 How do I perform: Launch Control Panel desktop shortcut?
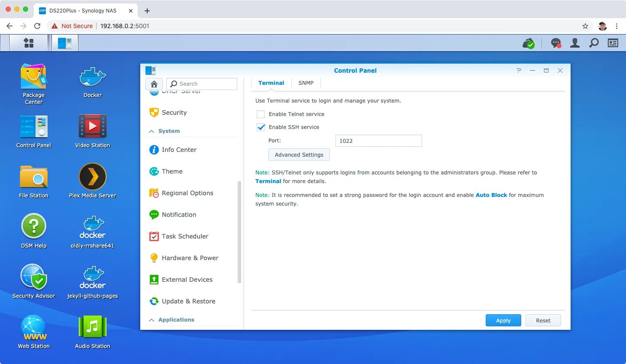tap(34, 132)
